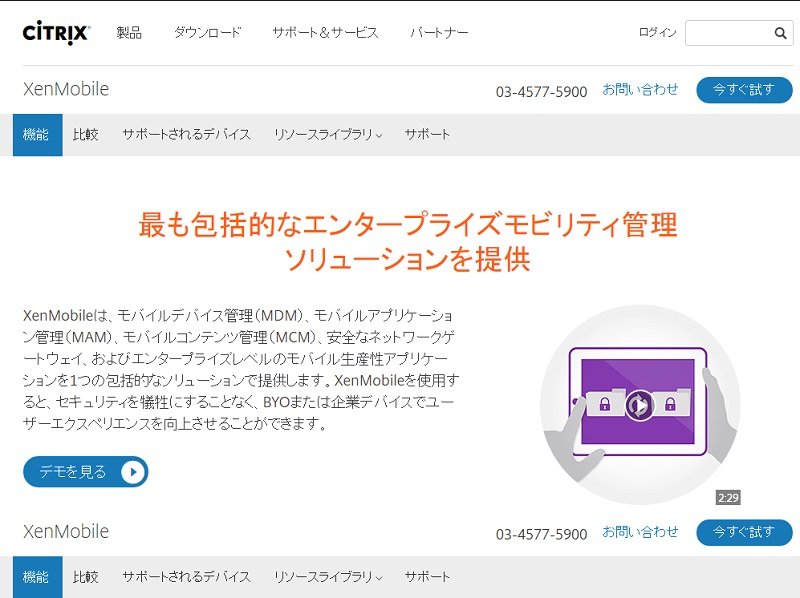This screenshot has height=598, width=800.
Task: Open the ダウンロード menu
Action: tap(207, 33)
